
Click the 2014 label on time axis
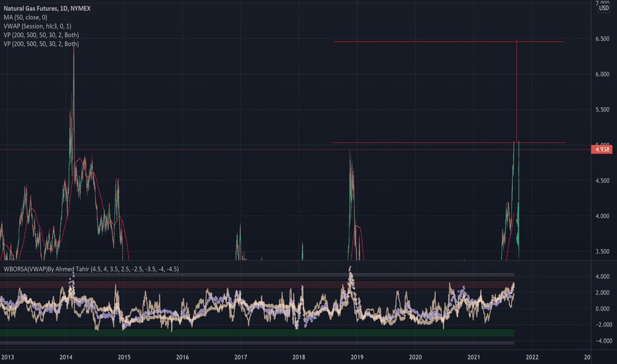[x=66, y=357]
